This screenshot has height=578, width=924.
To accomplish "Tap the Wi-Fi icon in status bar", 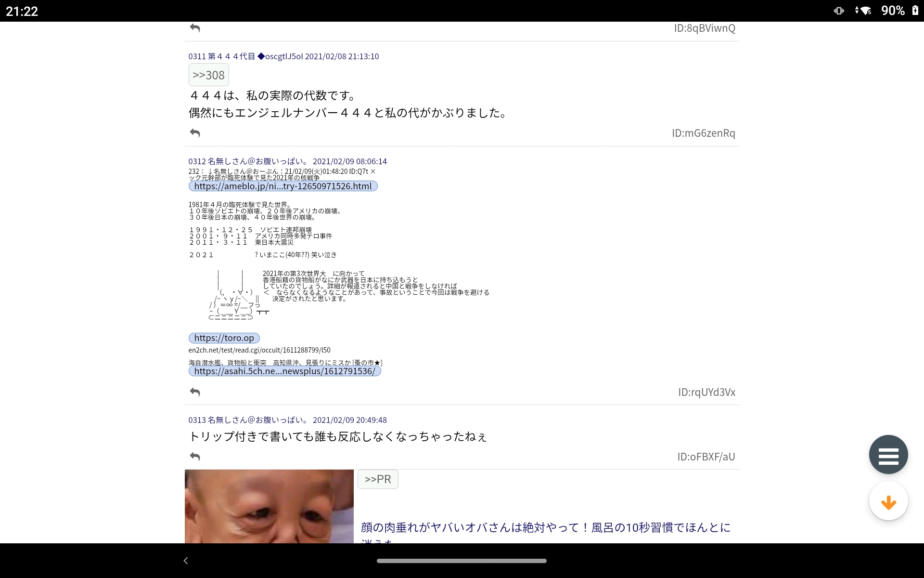I will point(866,11).
